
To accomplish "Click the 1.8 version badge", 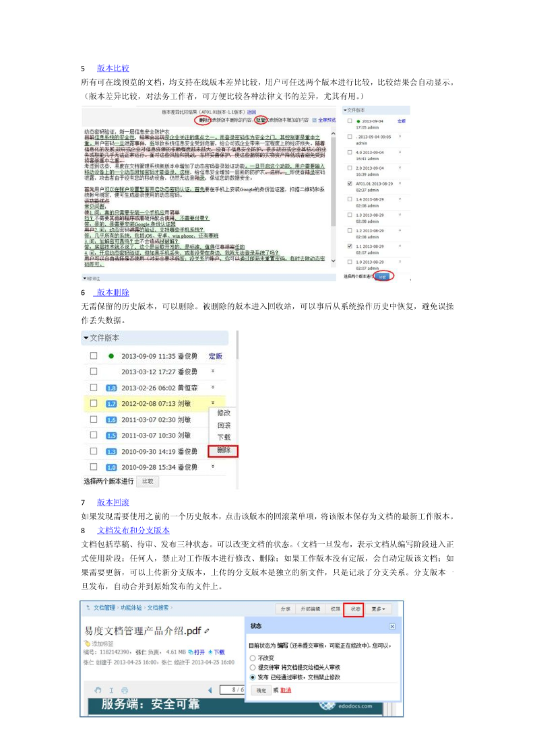I will coord(111,388).
